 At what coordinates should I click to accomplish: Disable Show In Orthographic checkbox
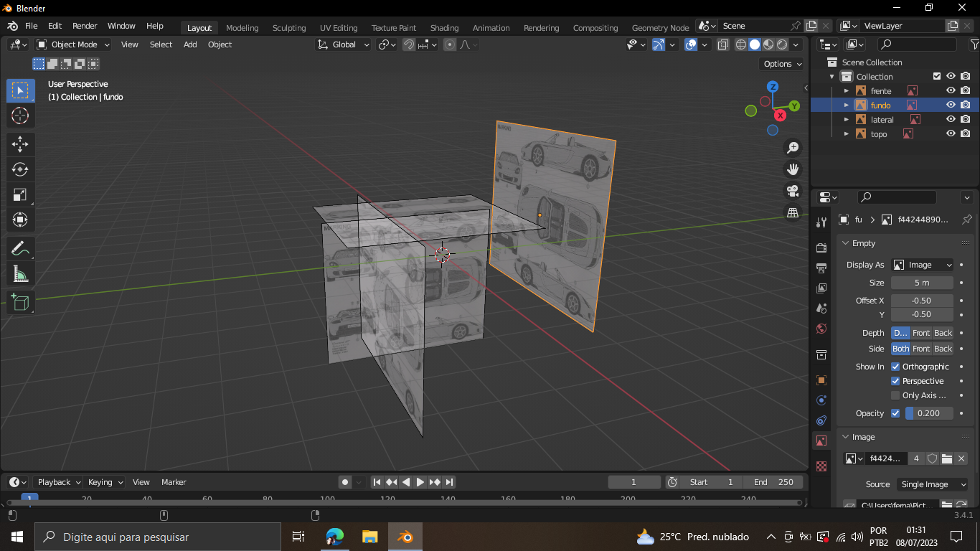pos(895,367)
